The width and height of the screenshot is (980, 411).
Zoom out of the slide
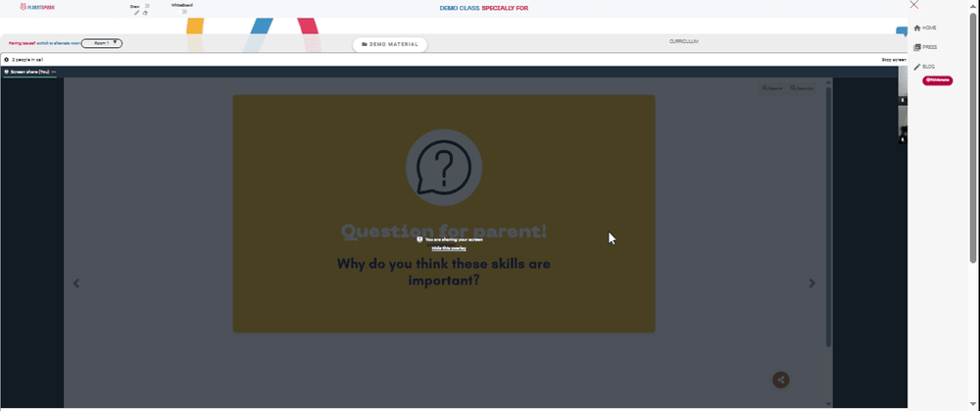click(802, 88)
